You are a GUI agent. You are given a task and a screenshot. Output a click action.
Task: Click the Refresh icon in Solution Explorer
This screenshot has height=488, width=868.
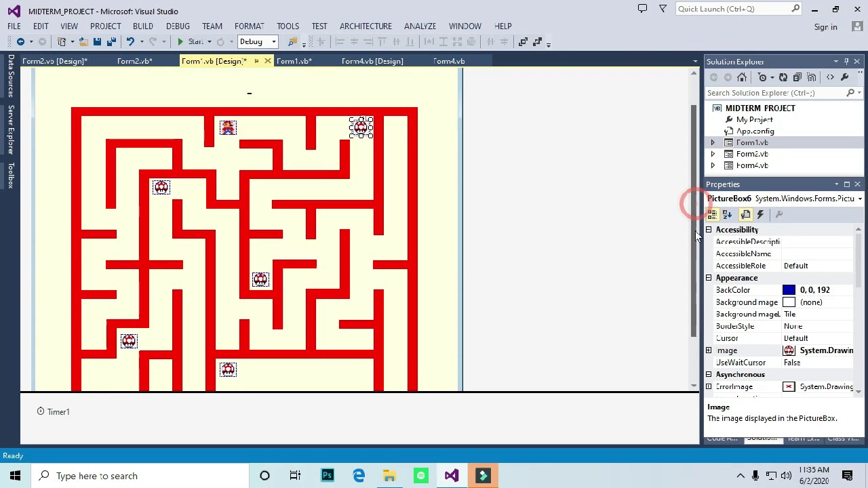point(783,77)
